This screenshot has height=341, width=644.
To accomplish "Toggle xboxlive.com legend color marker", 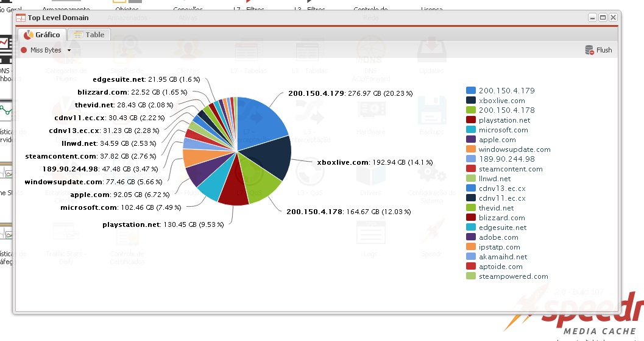I will coord(471,101).
